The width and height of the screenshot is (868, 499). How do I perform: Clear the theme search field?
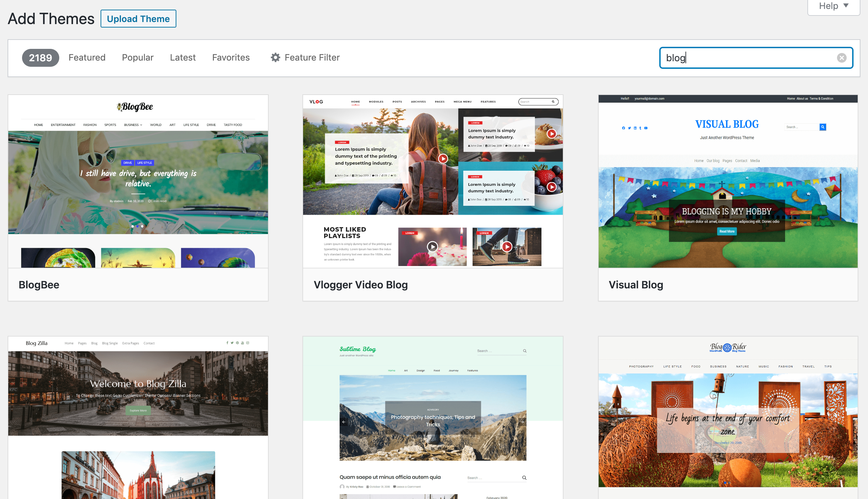pos(841,58)
